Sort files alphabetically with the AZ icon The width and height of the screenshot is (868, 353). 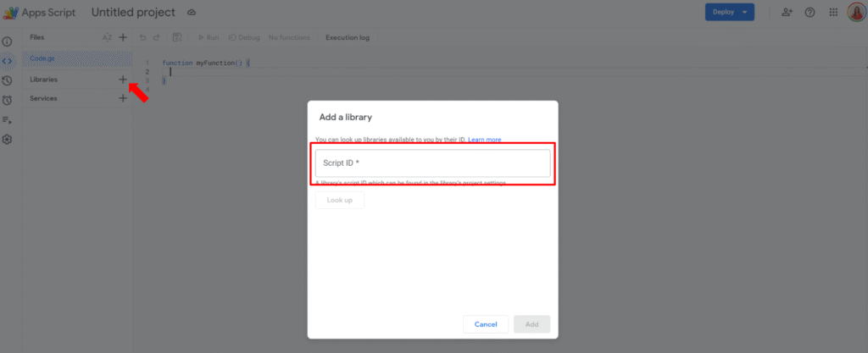click(107, 37)
